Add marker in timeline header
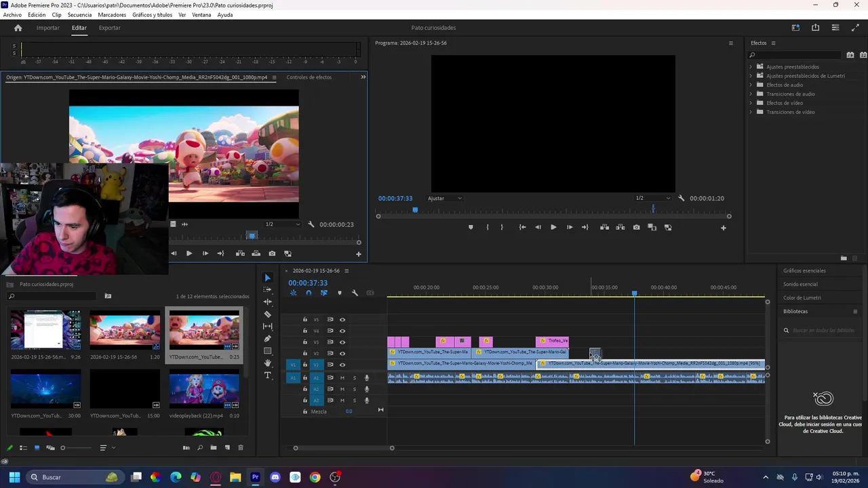 (340, 293)
